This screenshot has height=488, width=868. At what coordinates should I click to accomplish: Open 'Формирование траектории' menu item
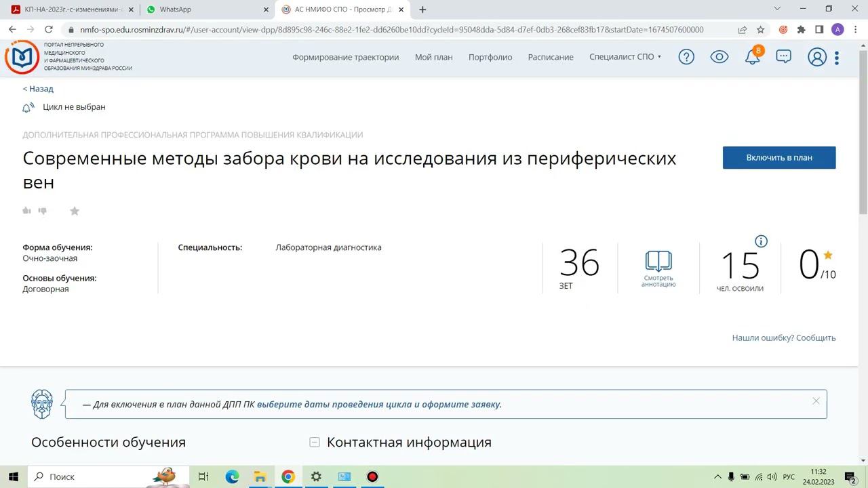coord(346,57)
